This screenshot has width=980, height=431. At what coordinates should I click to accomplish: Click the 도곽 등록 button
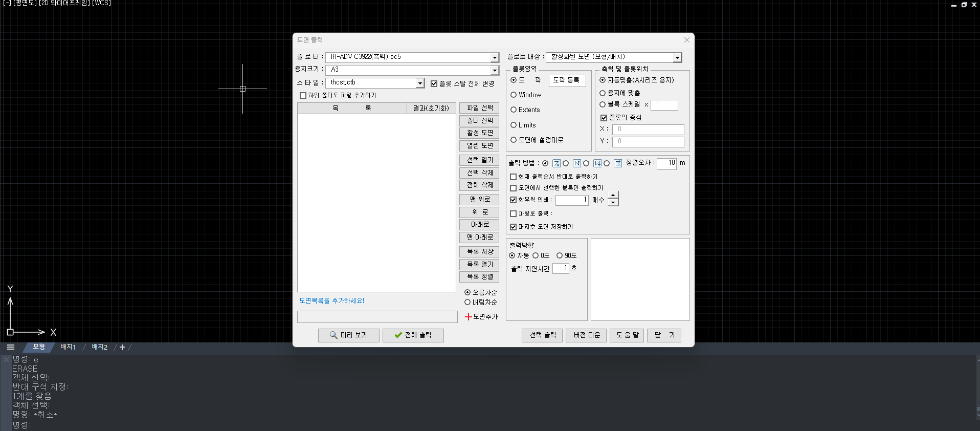[567, 80]
